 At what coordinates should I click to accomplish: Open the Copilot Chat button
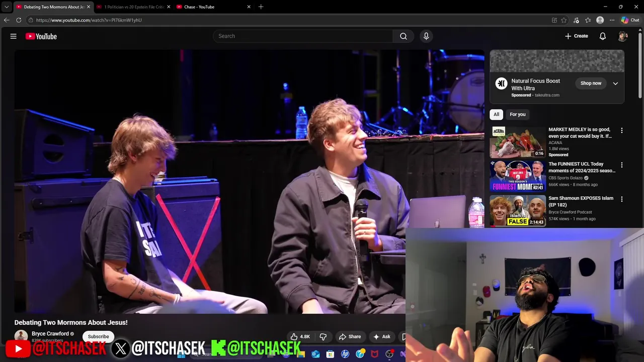630,20
